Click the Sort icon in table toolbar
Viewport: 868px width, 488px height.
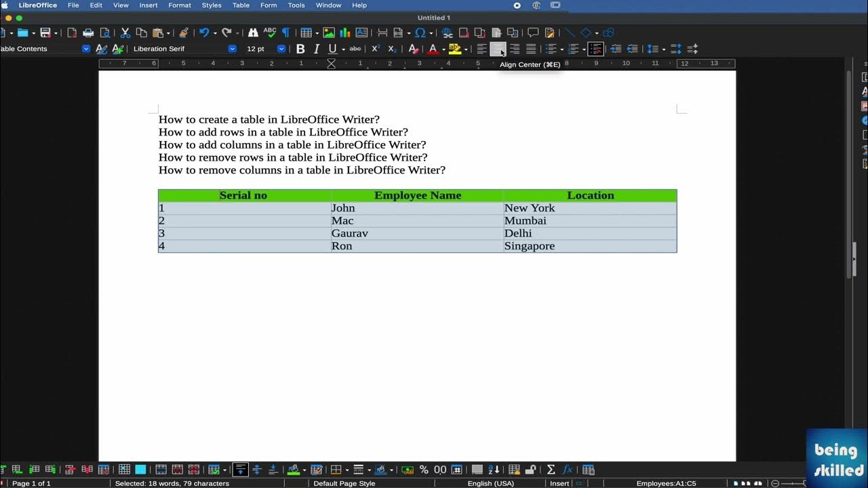494,469
